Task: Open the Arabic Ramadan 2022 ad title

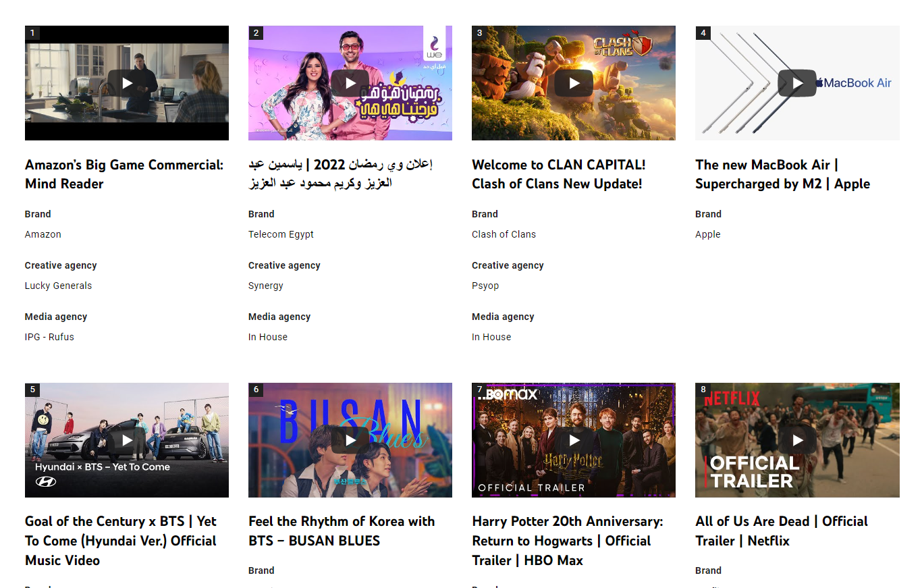Action: (x=340, y=174)
